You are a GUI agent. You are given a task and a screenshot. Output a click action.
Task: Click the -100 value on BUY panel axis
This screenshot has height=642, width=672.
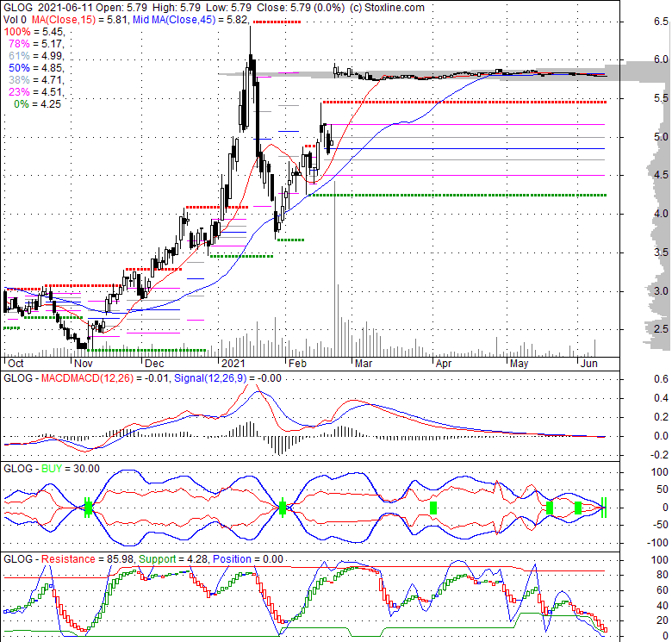tap(657, 543)
